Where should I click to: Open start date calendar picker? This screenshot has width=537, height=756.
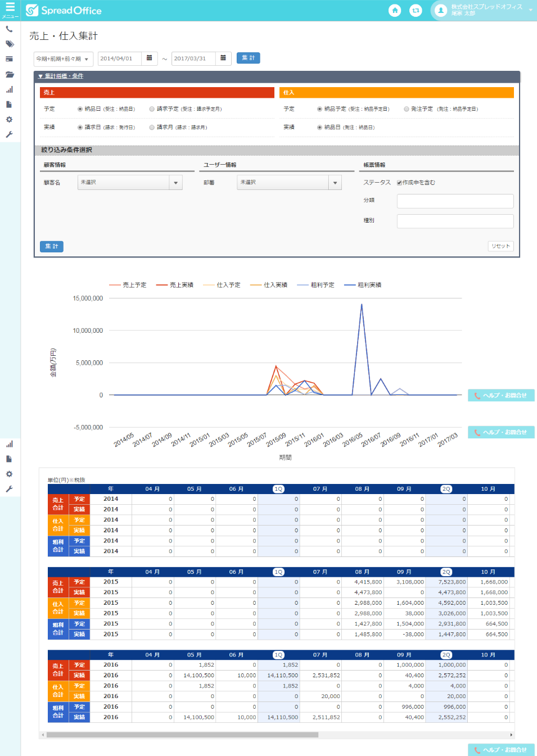[149, 58]
